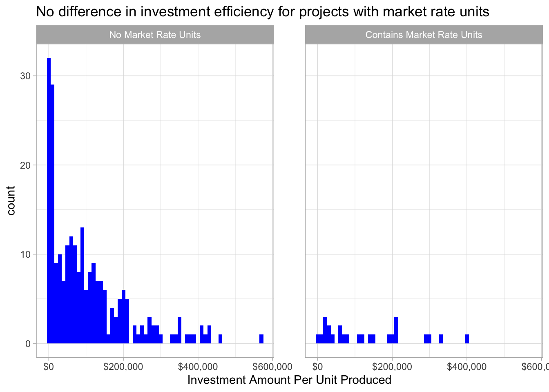Image resolution: width=549 pixels, height=392 pixels.
Task: Click the '$0' tick in the right panel
Action: (x=317, y=367)
